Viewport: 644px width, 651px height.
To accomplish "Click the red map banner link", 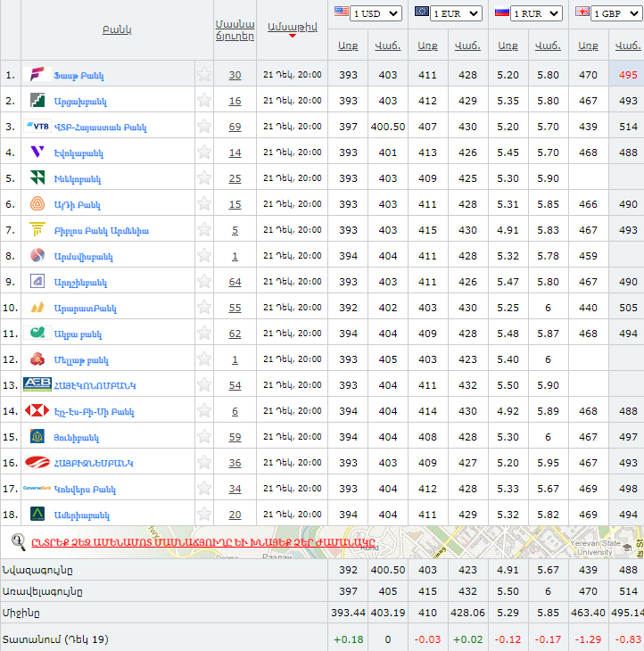I will coord(203,542).
